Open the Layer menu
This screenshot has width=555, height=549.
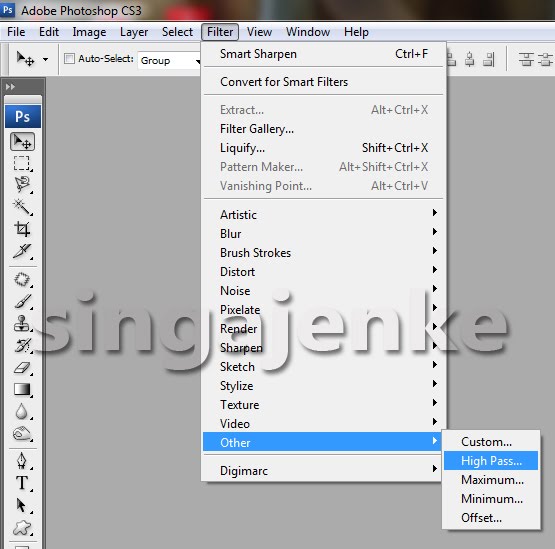tap(134, 32)
